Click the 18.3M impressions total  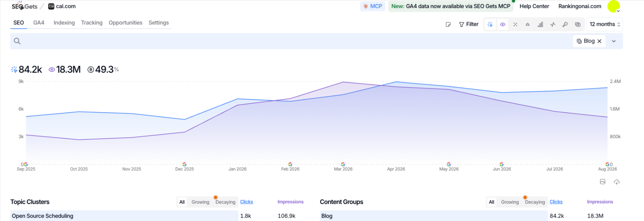pyautogui.click(x=64, y=69)
